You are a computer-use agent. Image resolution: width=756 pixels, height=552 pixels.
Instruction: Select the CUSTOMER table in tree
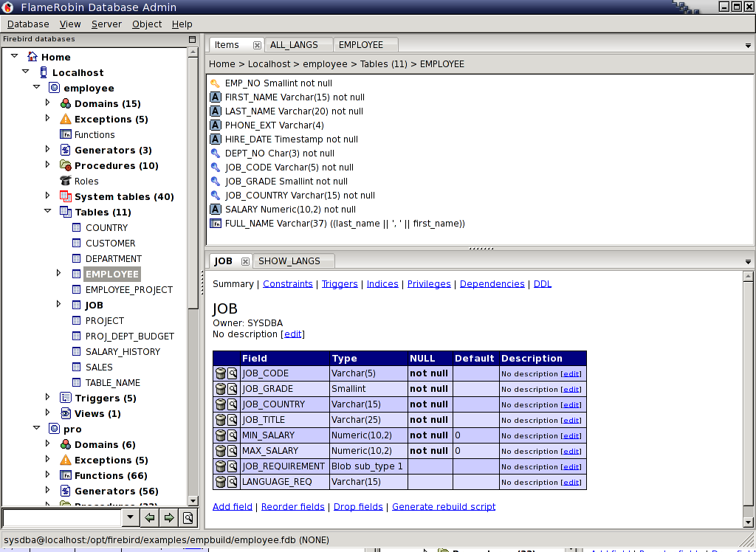click(x=111, y=243)
